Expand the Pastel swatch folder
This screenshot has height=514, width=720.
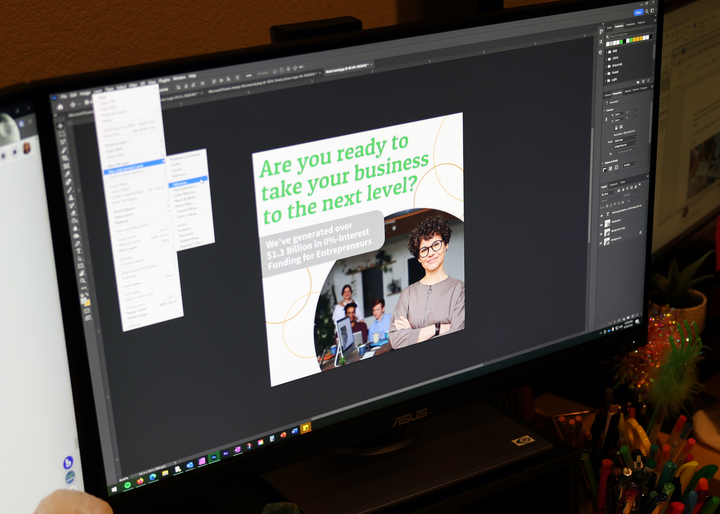pos(606,74)
